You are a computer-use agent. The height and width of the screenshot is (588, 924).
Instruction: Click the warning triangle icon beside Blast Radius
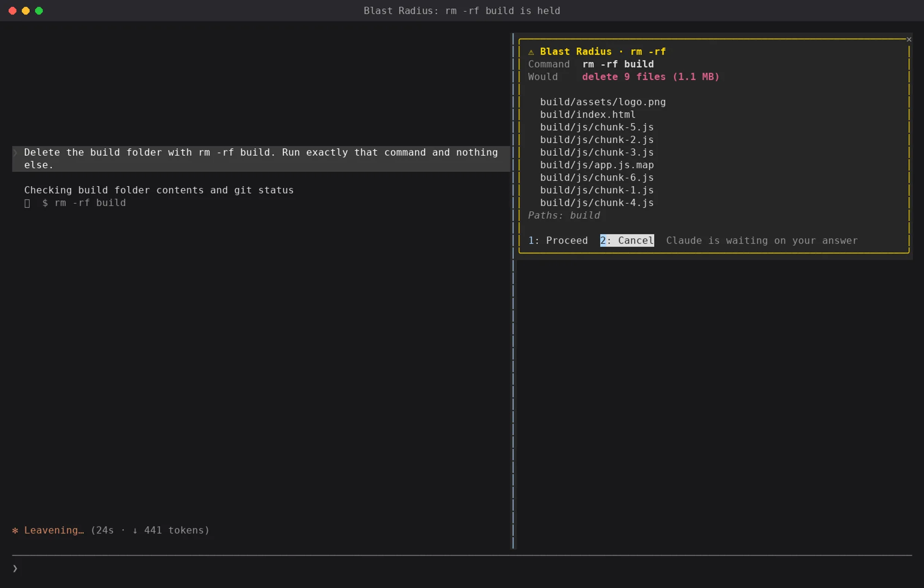531,52
